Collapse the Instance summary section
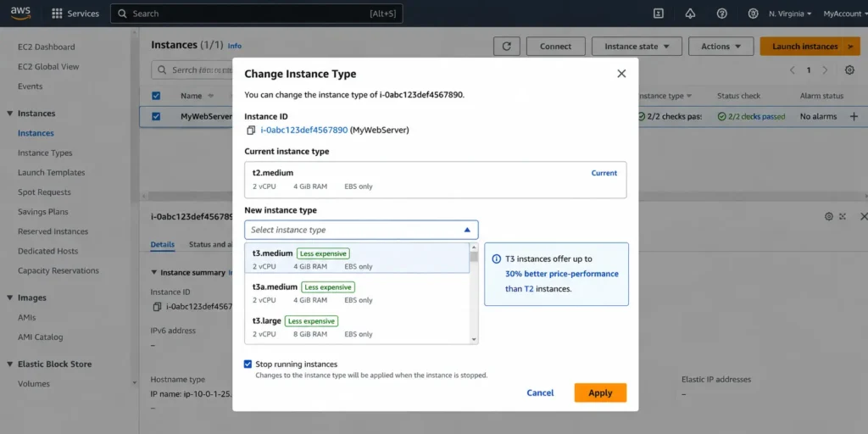The height and width of the screenshot is (434, 868). point(154,272)
